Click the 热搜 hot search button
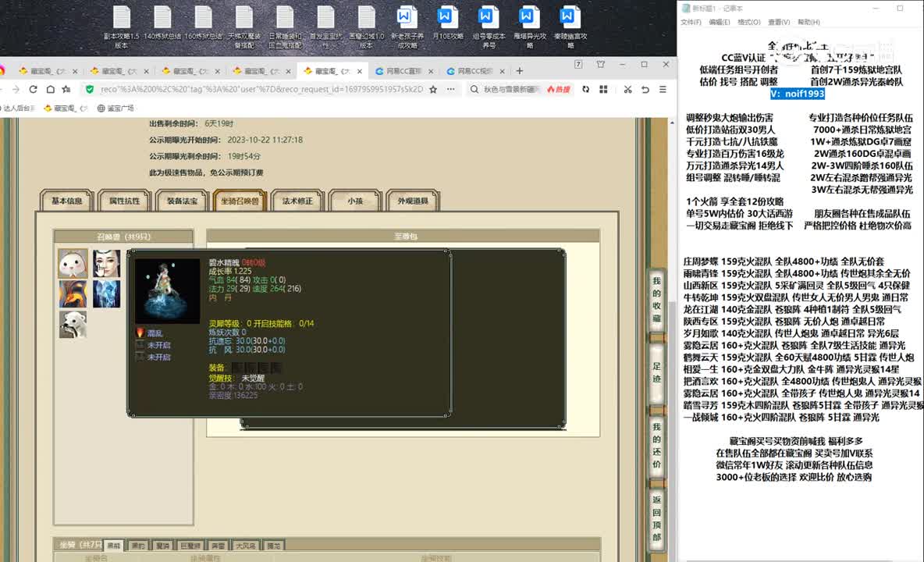 (x=559, y=90)
